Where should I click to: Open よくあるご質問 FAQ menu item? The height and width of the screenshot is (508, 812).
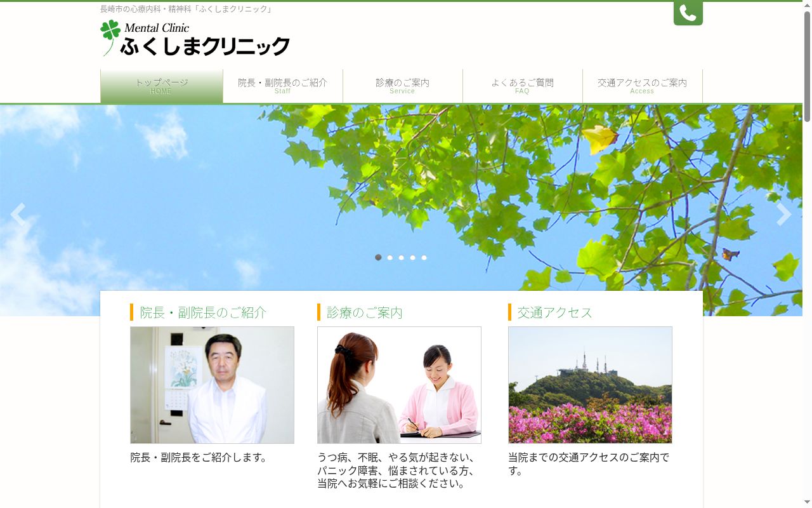pos(523,86)
